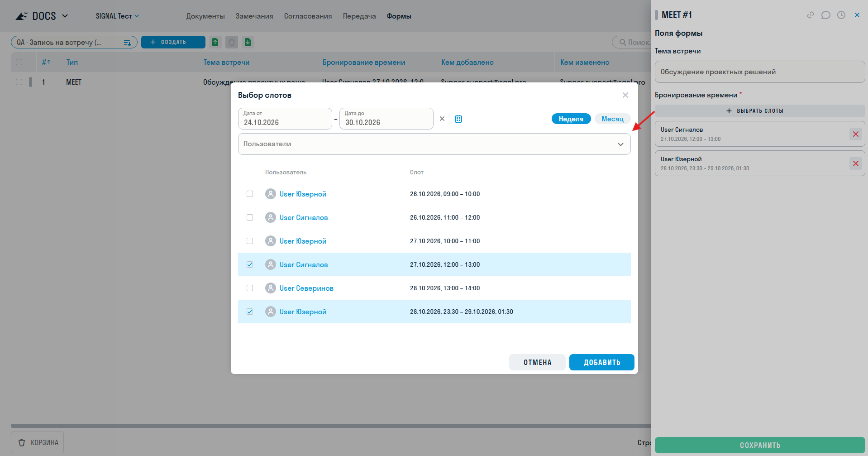Uncheck the 27.10.2026, 12:00 – 13:00 slot
This screenshot has height=456, width=868.
pos(250,264)
